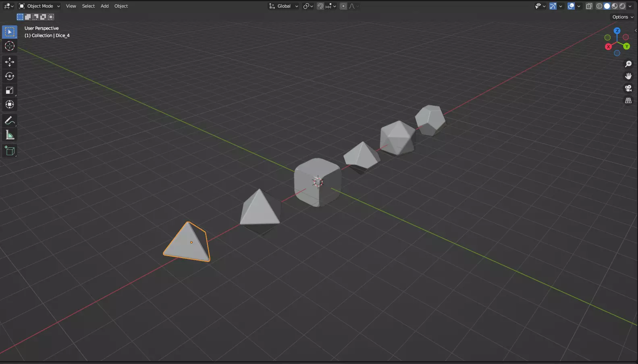
Task: Toggle X-ray mode
Action: tap(589, 6)
